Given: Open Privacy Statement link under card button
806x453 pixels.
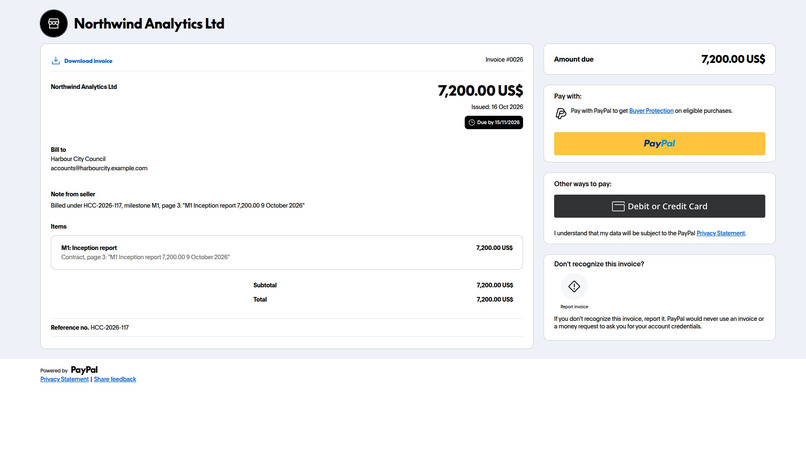Looking at the screenshot, I should (720, 233).
